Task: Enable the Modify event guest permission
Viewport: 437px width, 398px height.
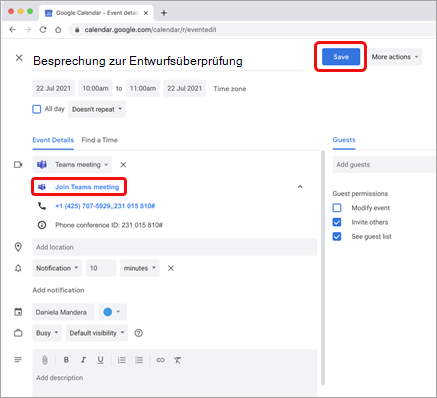Action: click(x=337, y=208)
